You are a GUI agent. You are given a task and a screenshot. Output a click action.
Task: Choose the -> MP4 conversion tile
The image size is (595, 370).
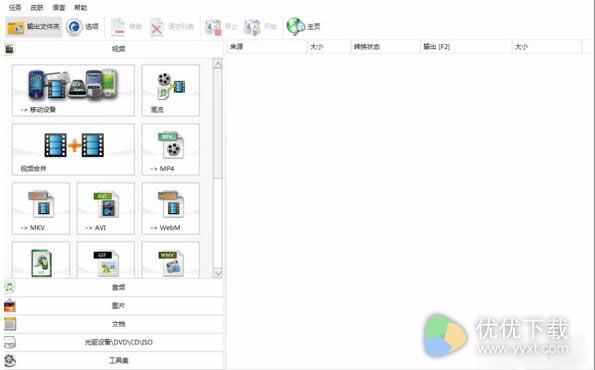tap(170, 149)
